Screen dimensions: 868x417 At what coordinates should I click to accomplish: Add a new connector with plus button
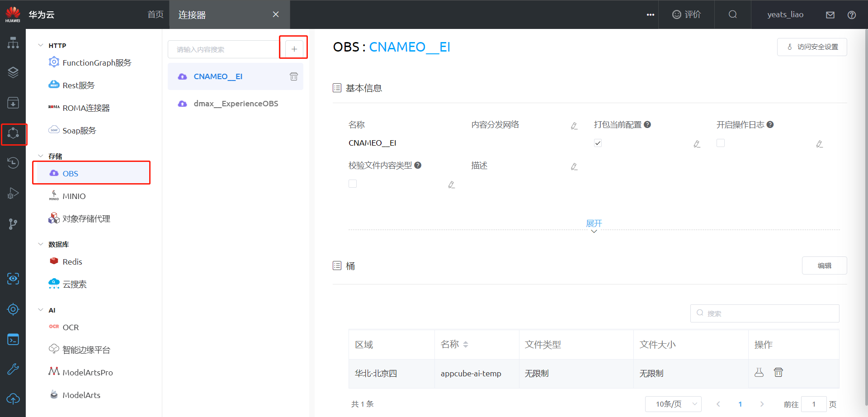(x=294, y=49)
